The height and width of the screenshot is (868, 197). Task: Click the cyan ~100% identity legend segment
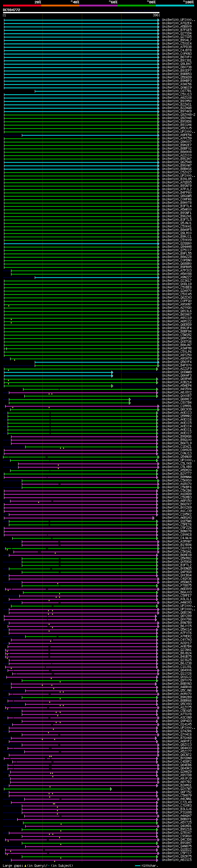pos(175,6)
